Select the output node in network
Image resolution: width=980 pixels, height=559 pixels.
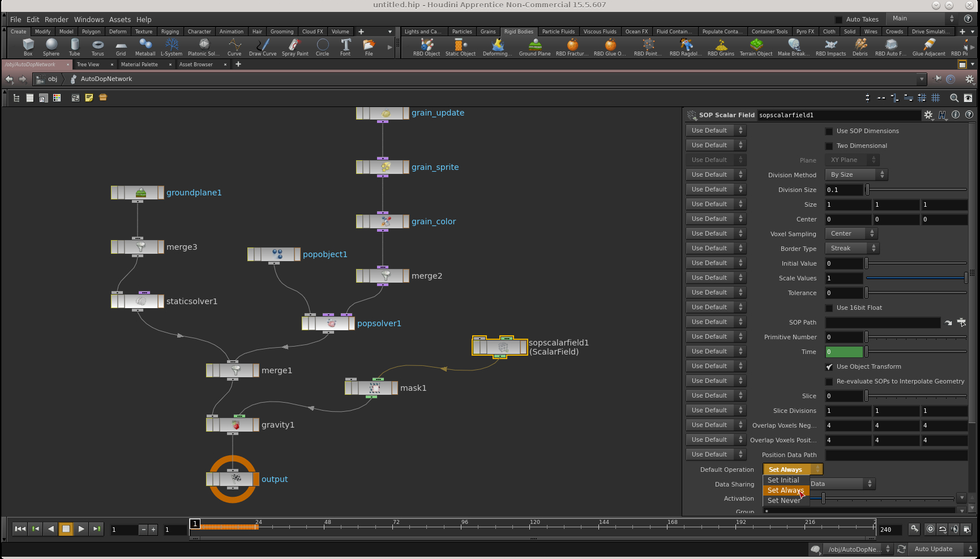[x=233, y=479]
